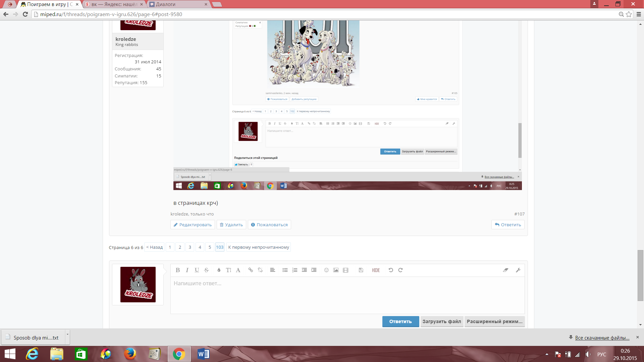Toggle underline formatting in the reply editor
644x362 pixels.
pyautogui.click(x=197, y=270)
